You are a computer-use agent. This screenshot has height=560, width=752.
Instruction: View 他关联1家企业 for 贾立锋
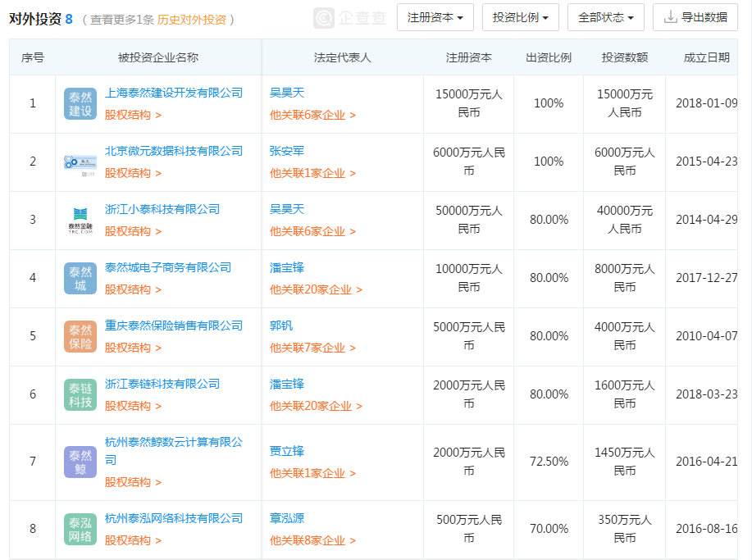[312, 473]
